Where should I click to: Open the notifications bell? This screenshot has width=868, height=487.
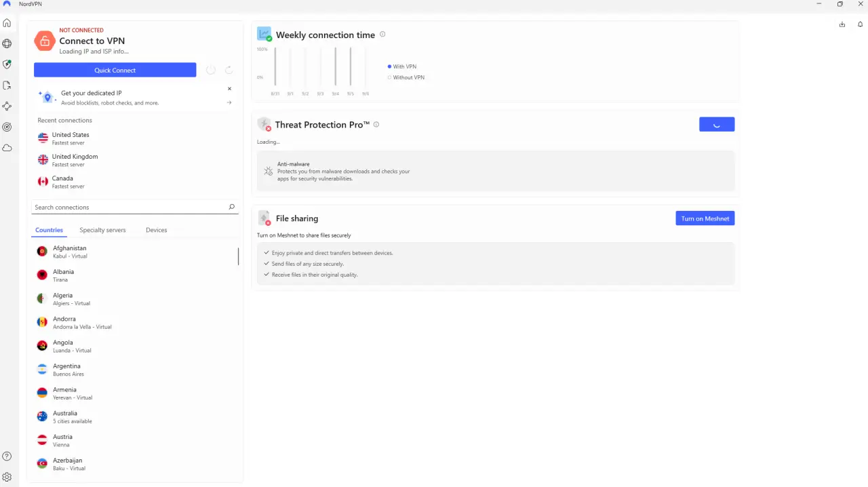[860, 24]
